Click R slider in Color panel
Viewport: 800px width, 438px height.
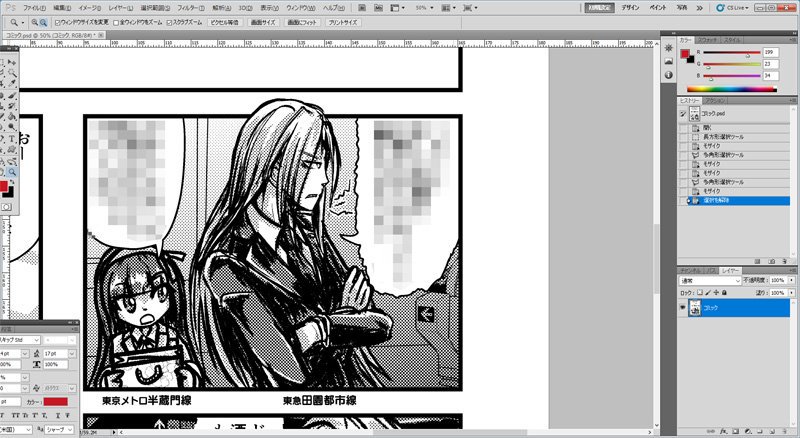pyautogui.click(x=732, y=53)
